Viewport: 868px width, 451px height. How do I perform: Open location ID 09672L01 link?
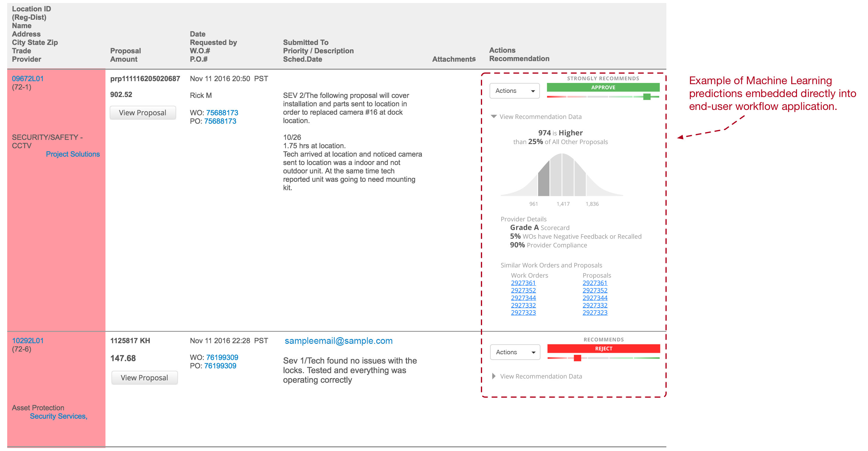click(28, 78)
